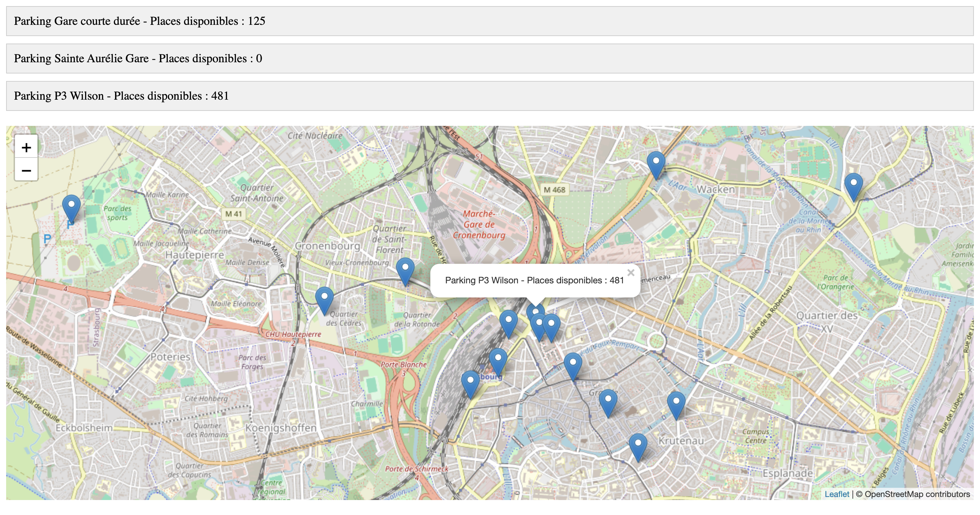Select a marker in the Grande Île center
980x515 pixels.
608,399
